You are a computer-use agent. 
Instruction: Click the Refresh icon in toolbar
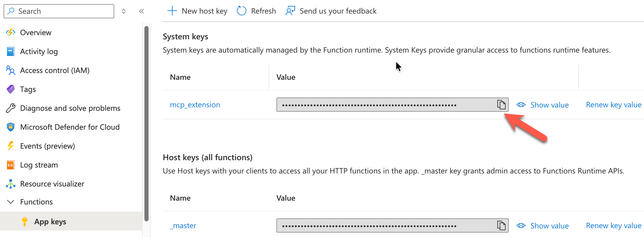[241, 11]
